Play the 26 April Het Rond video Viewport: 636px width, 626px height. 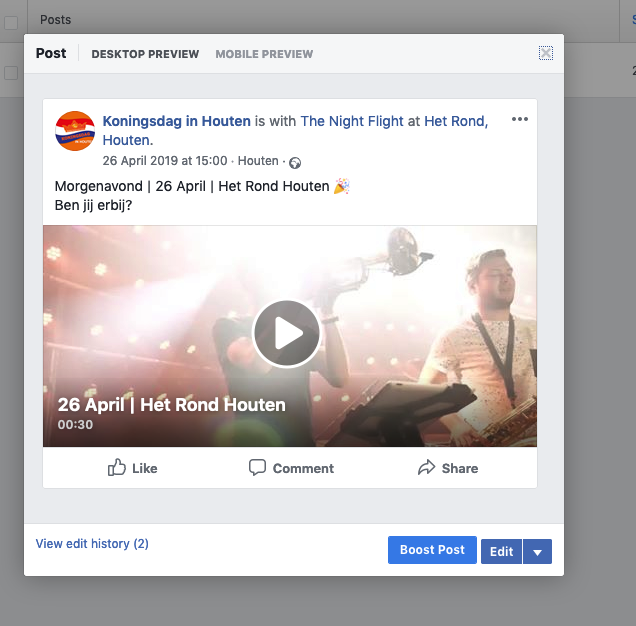(287, 334)
